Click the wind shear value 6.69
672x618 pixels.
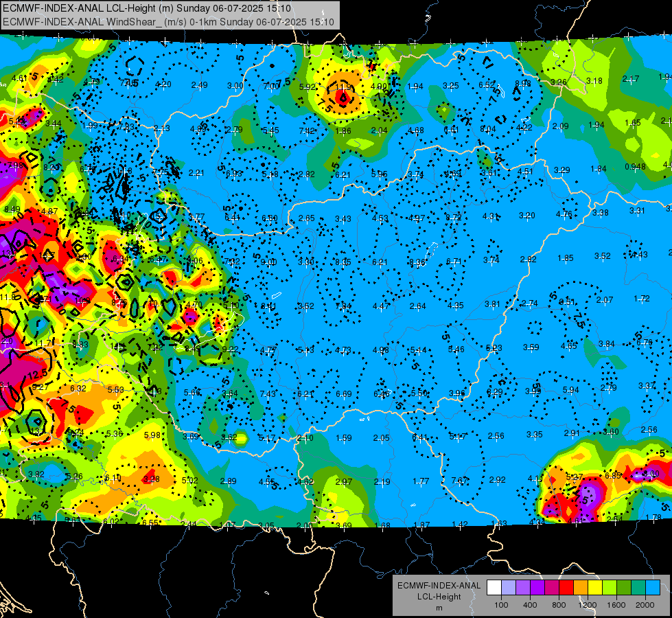point(344,393)
